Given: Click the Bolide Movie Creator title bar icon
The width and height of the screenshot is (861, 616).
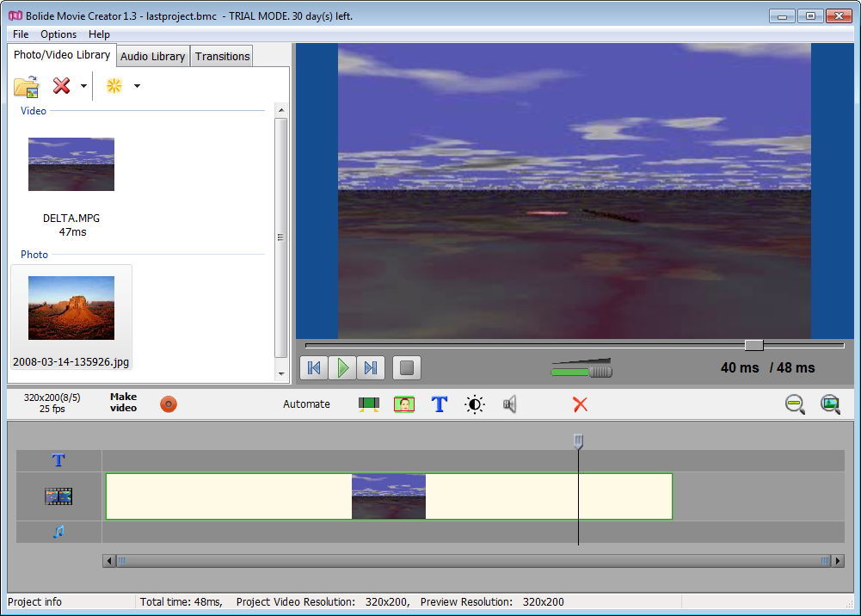Looking at the screenshot, I should click(15, 16).
